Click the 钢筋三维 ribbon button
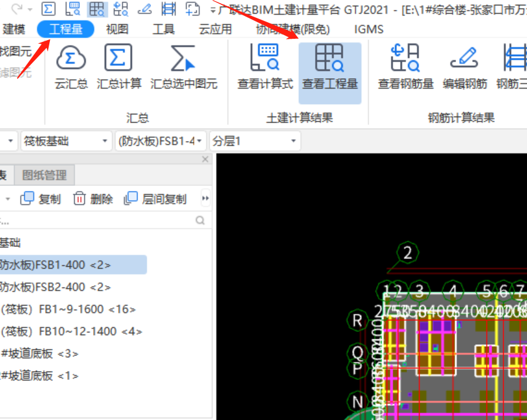527x420 pixels. coord(512,68)
